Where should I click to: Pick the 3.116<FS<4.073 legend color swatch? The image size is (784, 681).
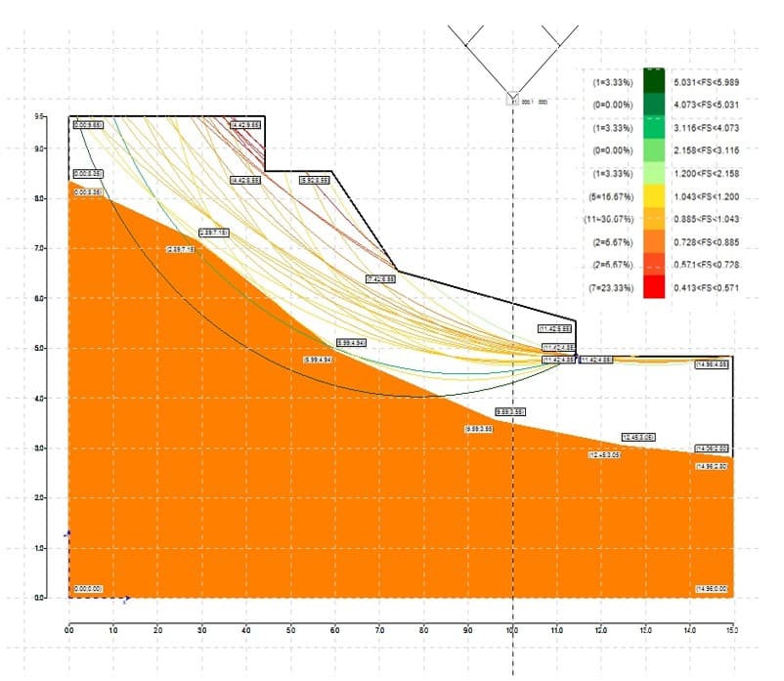tap(654, 128)
